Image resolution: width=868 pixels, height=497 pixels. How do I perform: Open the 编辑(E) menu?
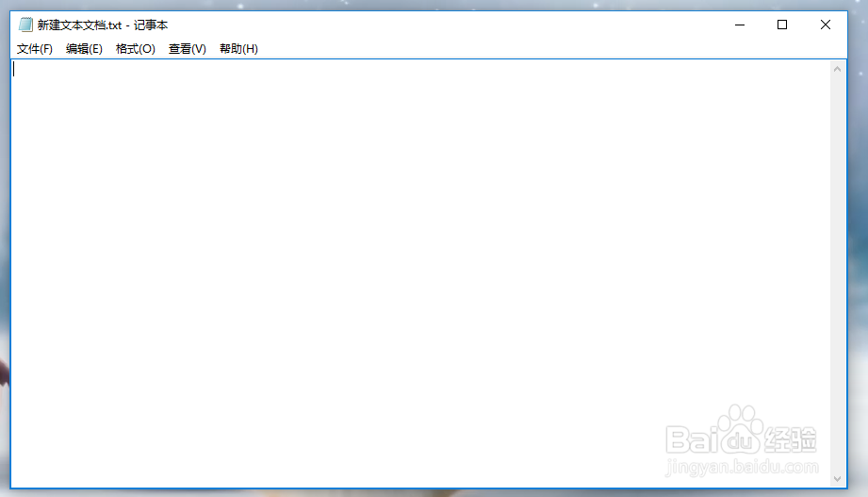(84, 49)
